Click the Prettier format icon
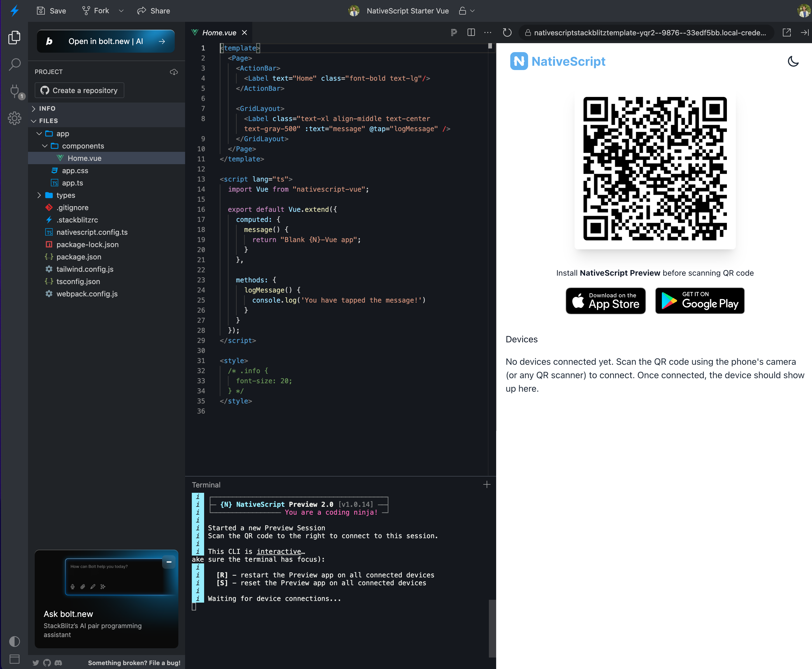Image resolution: width=812 pixels, height=669 pixels. click(x=454, y=32)
